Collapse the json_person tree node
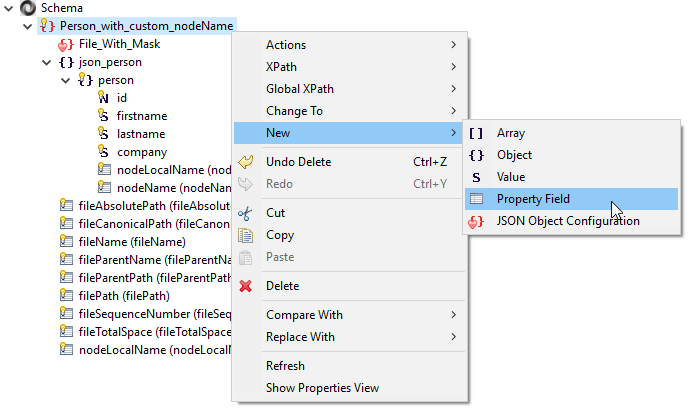The image size is (694, 416). tap(47, 62)
